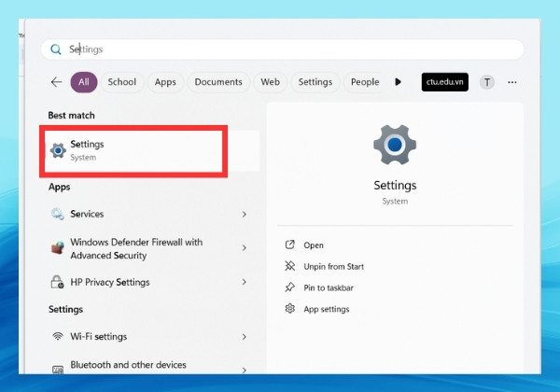Viewport: 560px width, 392px height.
Task: Expand the Services result chevron
Action: click(245, 215)
